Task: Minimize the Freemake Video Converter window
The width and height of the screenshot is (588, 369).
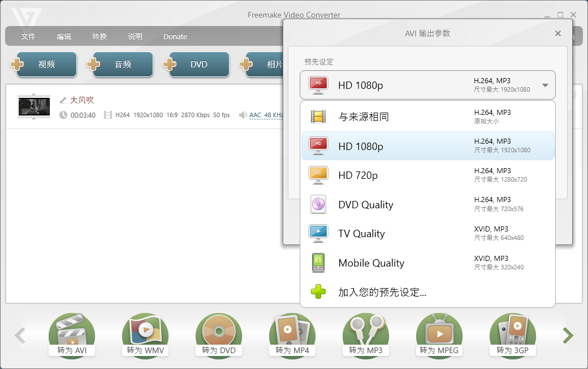Action: coord(547,15)
